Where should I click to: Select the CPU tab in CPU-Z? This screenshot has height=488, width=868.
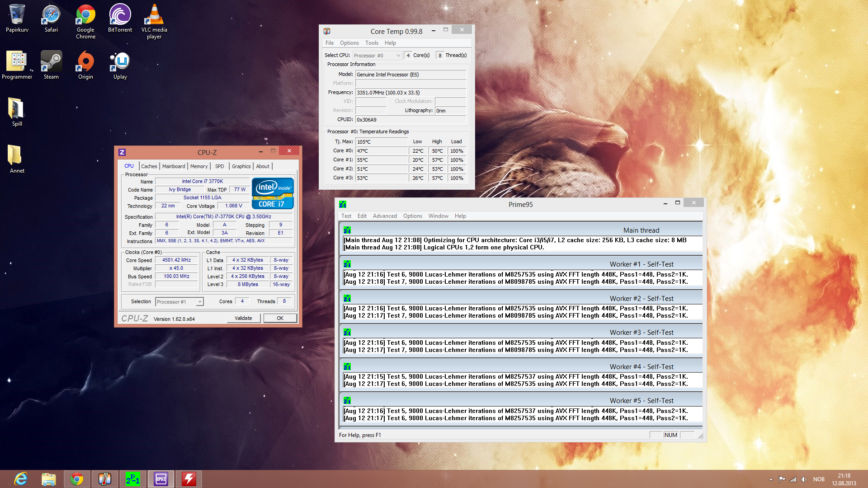click(129, 166)
